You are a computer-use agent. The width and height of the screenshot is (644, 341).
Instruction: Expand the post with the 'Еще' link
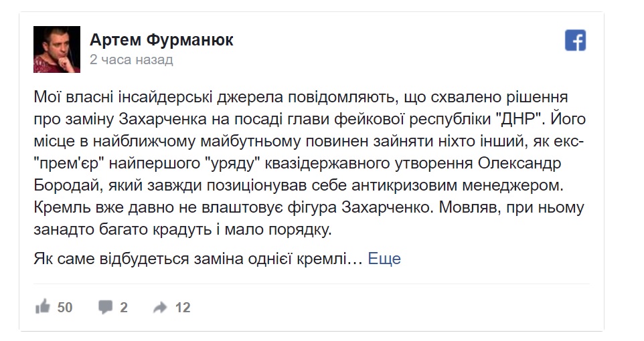pos(384,259)
